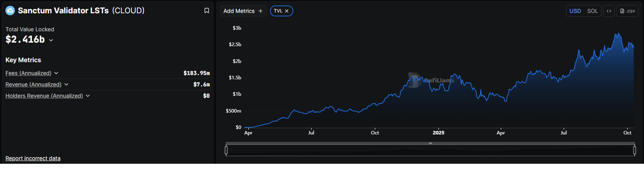This screenshot has width=644, height=170.
Task: Switch chart denomination to USD
Action: tap(575, 11)
